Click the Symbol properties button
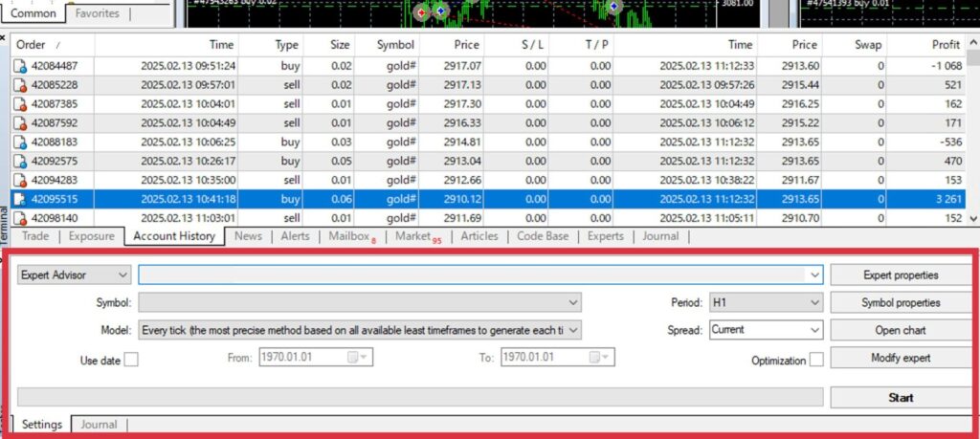 (x=901, y=303)
